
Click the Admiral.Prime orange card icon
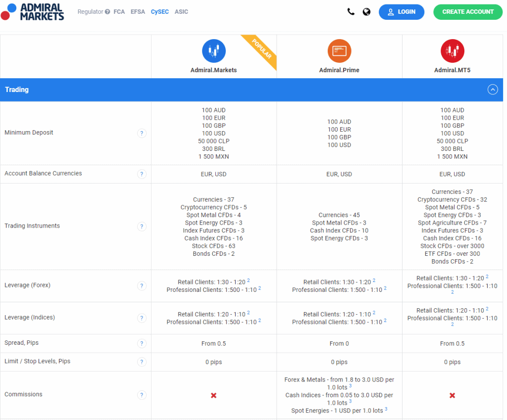(339, 51)
